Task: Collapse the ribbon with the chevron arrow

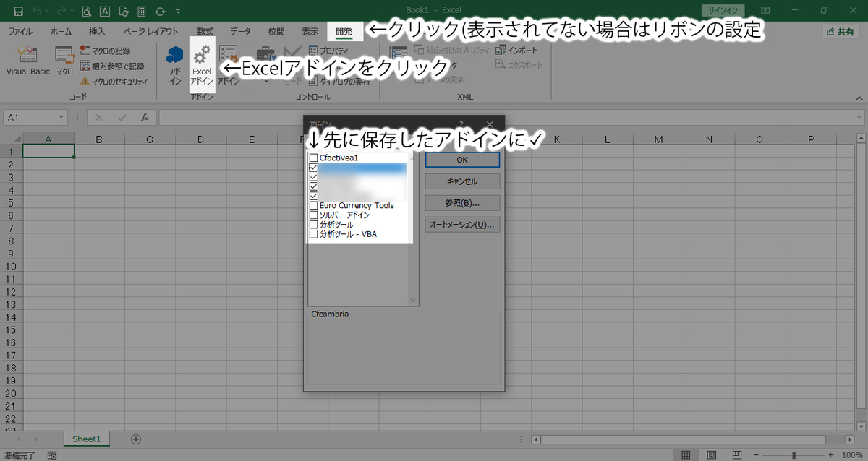Action: click(x=859, y=98)
